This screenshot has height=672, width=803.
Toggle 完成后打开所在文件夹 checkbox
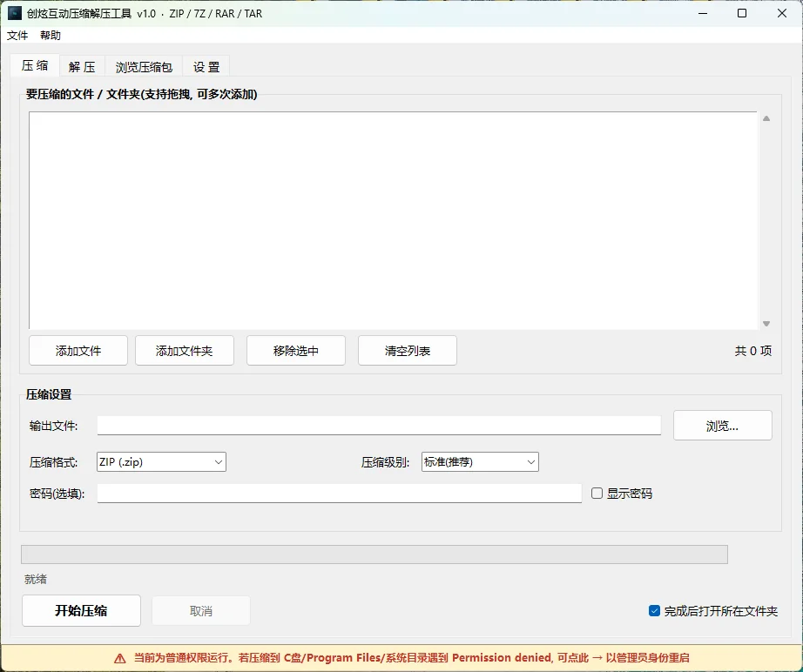click(654, 610)
